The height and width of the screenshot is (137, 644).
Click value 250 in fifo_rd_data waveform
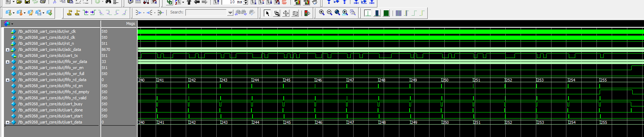tap(445, 80)
